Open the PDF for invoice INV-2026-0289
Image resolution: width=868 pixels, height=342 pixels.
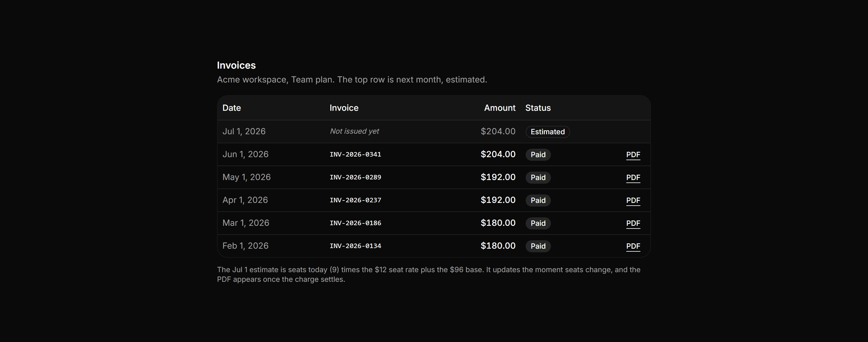click(633, 177)
